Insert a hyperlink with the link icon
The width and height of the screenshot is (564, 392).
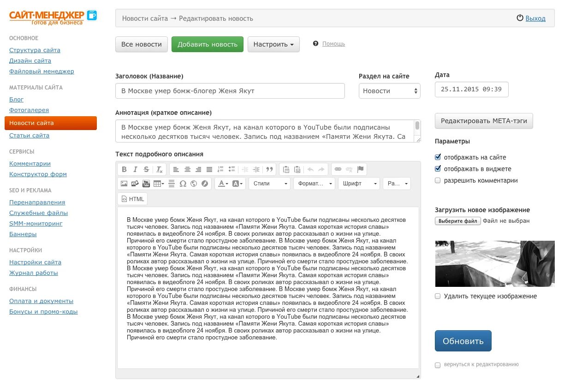[x=338, y=169]
